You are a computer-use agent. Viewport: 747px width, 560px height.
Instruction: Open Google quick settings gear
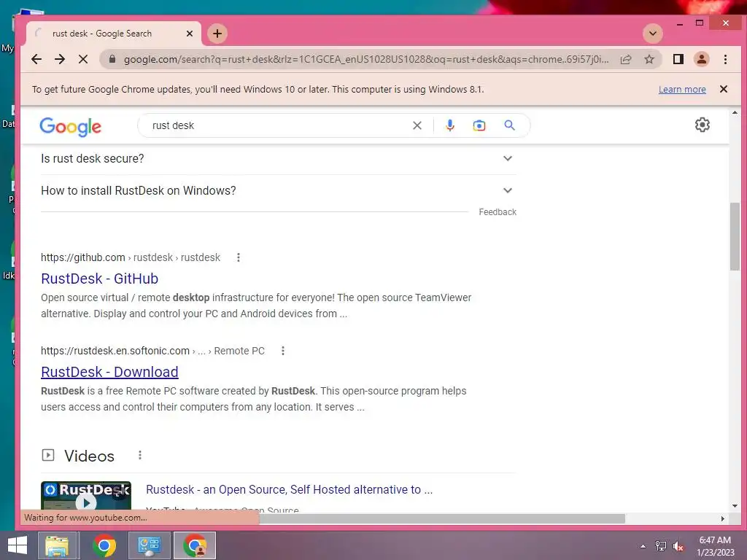coord(703,125)
